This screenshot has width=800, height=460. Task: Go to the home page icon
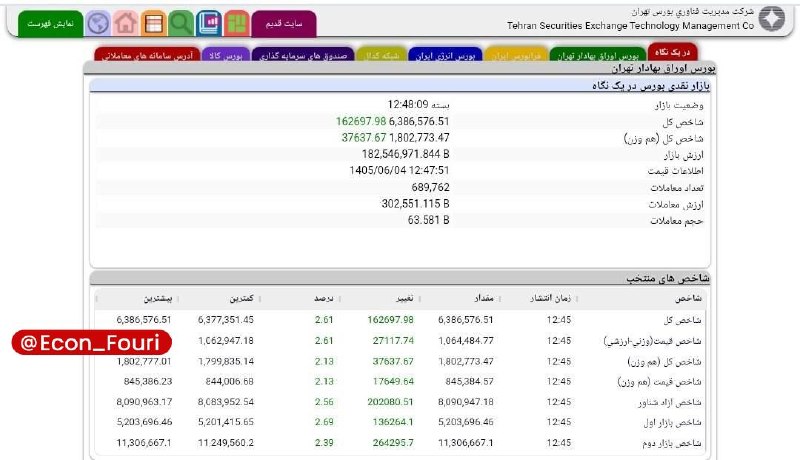126,23
